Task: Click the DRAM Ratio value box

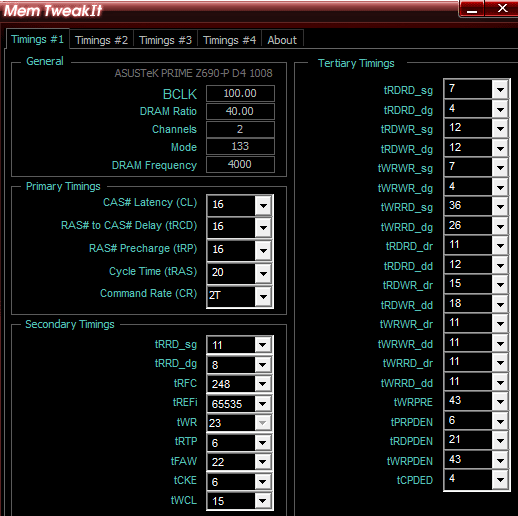Action: tap(240, 111)
